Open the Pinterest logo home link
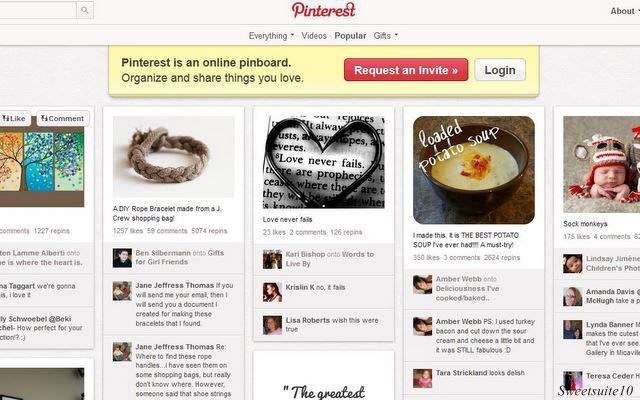The height and width of the screenshot is (400, 640). (323, 10)
